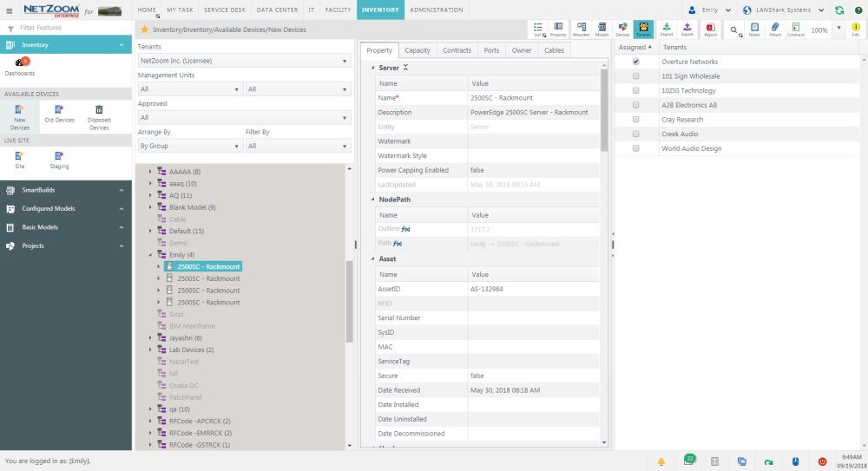Click the favorite star beside breadcrumb
Image resolution: width=868 pixels, height=471 pixels.
coord(144,29)
